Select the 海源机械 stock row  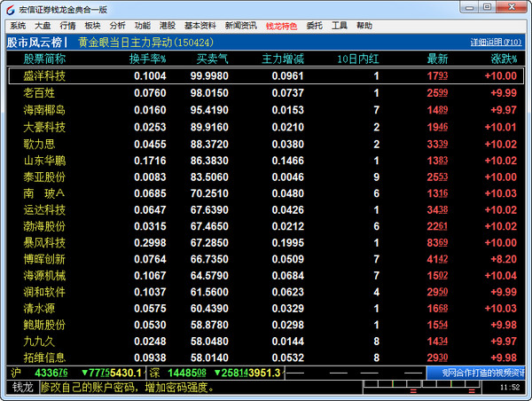[x=266, y=275]
